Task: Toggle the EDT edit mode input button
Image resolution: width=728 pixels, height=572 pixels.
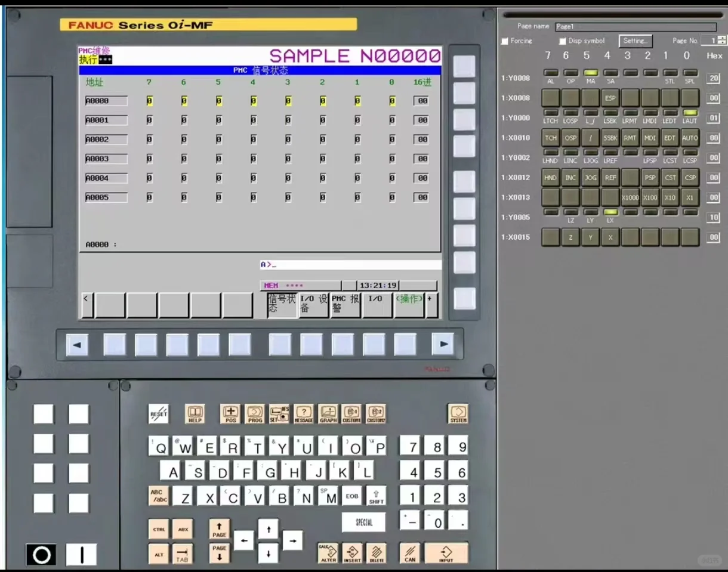Action: click(x=670, y=138)
